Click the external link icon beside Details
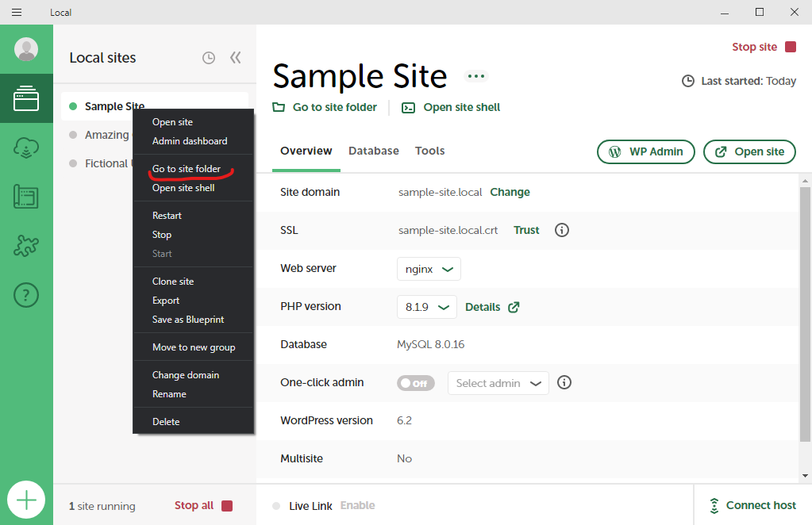Viewport: 812px width, 525px height. [514, 307]
